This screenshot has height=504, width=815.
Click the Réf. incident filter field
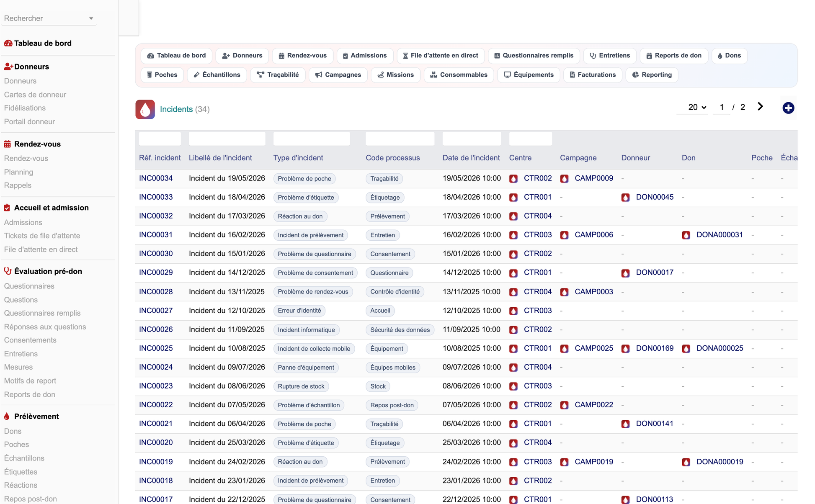tap(160, 139)
